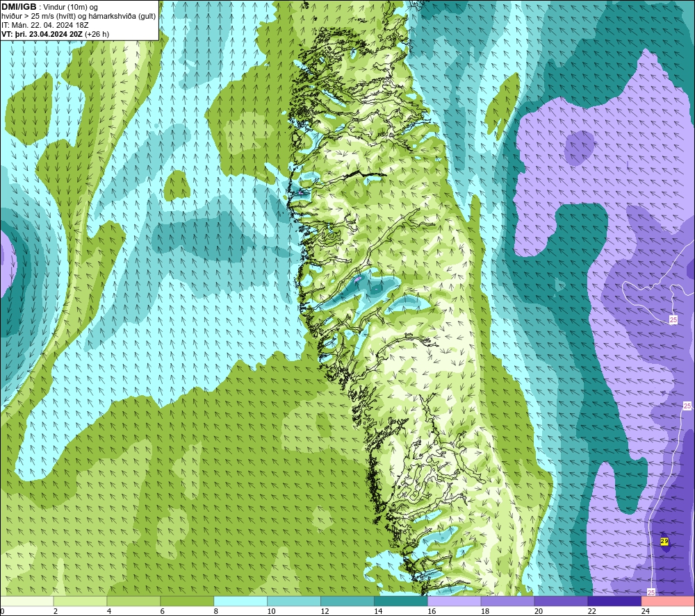Screen dimensions: 695x616
Task: Select the scale label '10' under the color bar
Action: (x=271, y=611)
